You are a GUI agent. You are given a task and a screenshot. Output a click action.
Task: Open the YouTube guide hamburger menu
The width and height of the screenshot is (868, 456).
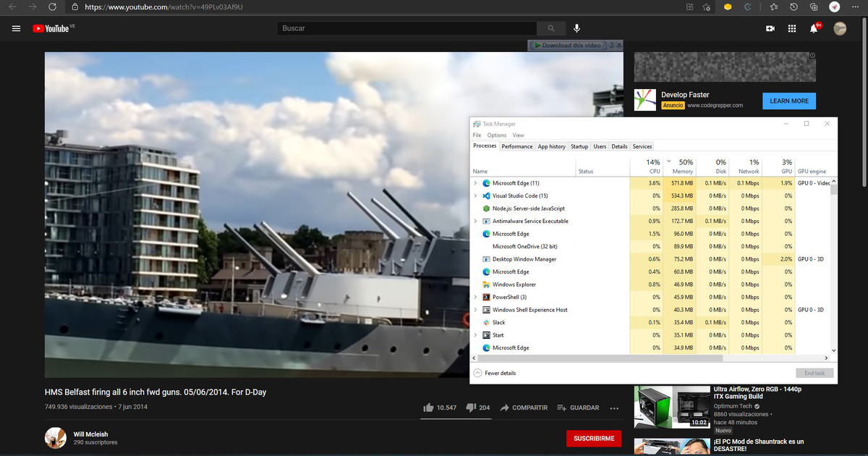[x=15, y=28]
